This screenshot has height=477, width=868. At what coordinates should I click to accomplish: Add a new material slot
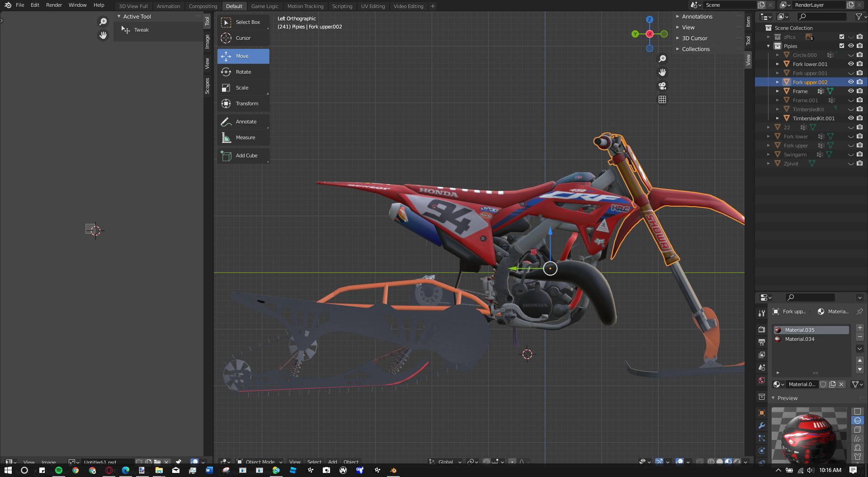click(859, 328)
